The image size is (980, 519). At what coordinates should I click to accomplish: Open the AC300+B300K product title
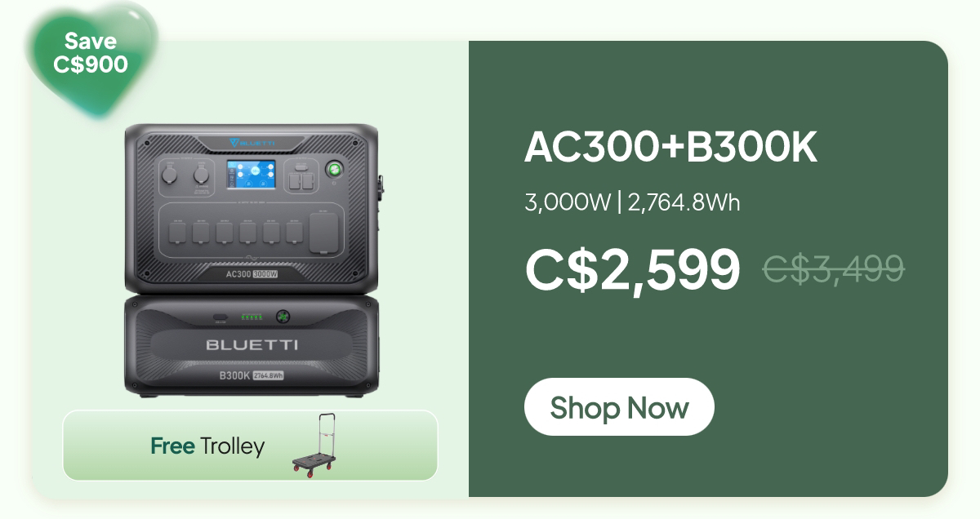click(670, 147)
